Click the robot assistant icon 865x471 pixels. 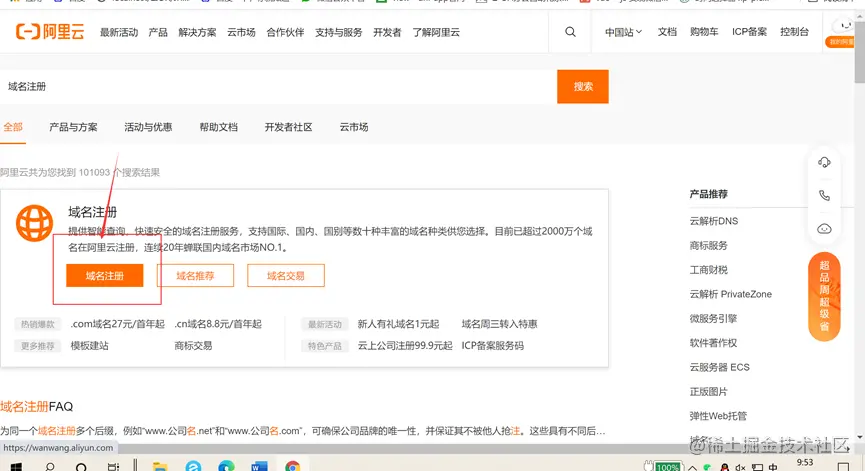pos(824,228)
